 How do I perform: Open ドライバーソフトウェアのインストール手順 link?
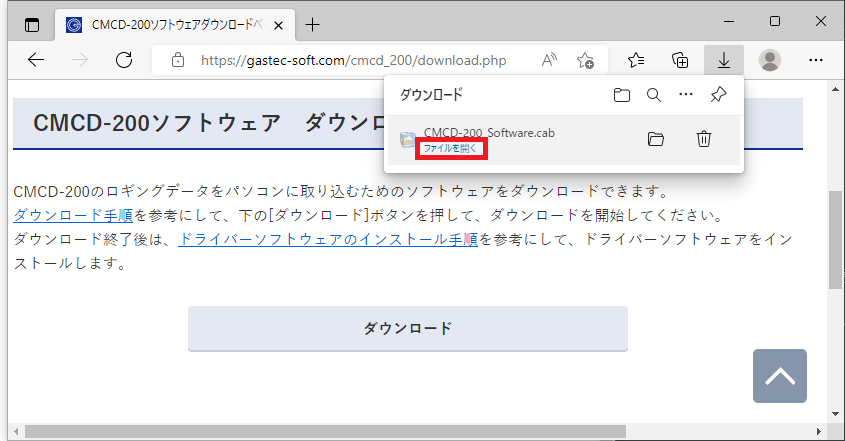[x=328, y=239]
